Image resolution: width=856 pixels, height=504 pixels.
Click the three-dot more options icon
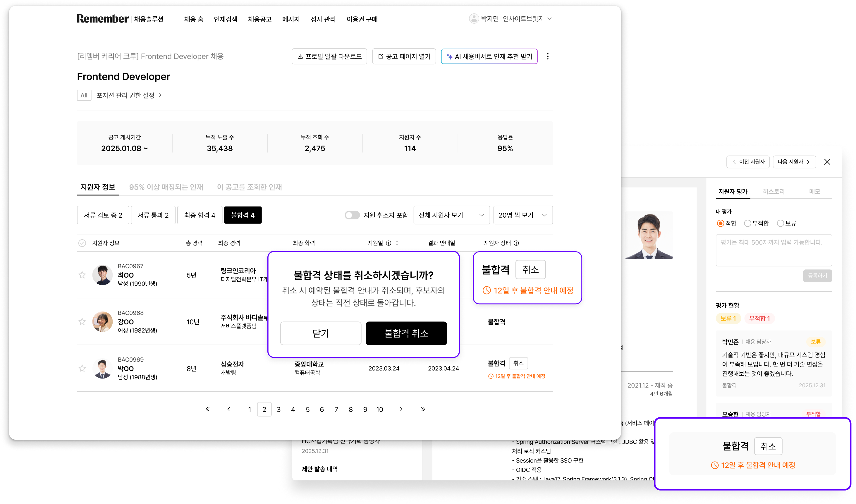coord(548,56)
